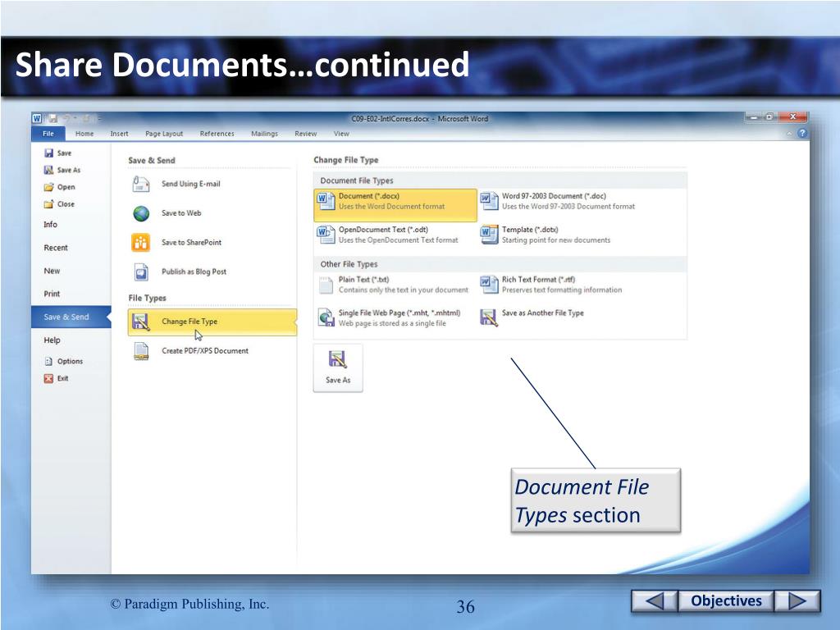Viewport: 840px width, 630px height.
Task: Switch to the Mailings tab
Action: (265, 134)
